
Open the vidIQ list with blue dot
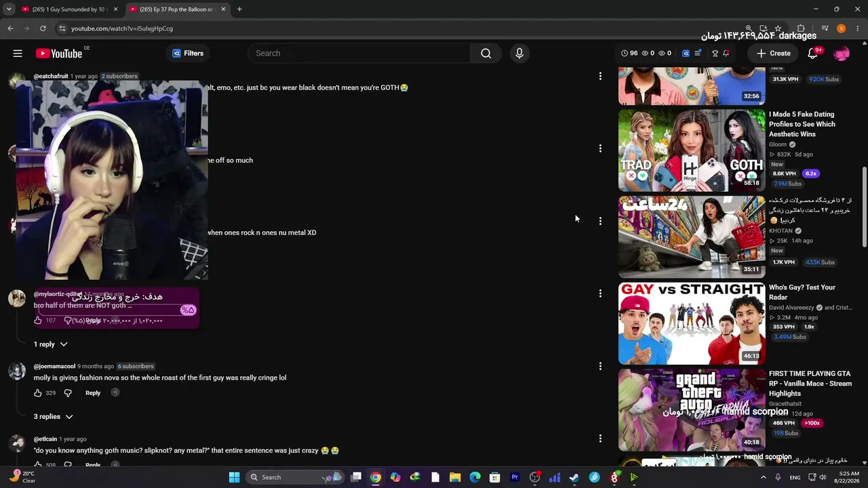[x=698, y=53]
